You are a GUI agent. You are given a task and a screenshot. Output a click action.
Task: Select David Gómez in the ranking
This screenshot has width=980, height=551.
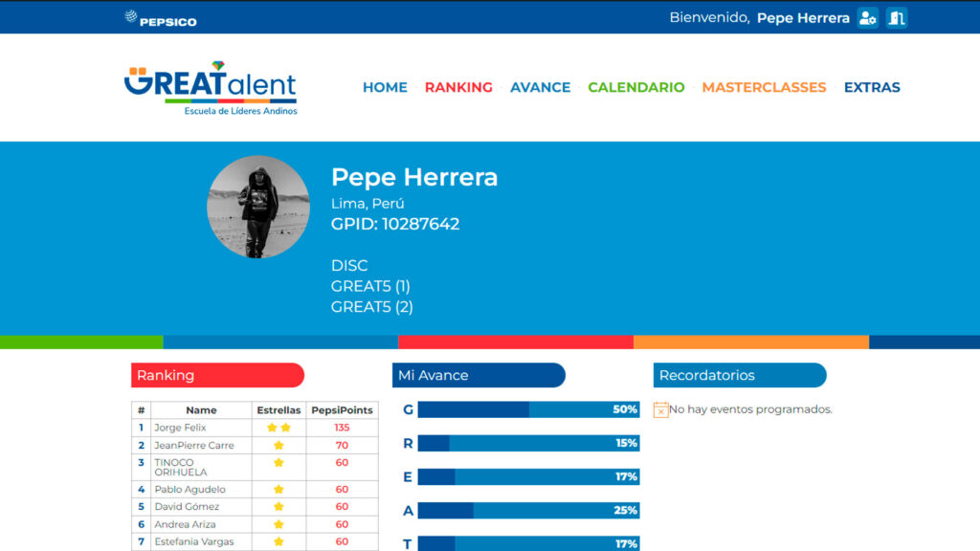coord(187,507)
